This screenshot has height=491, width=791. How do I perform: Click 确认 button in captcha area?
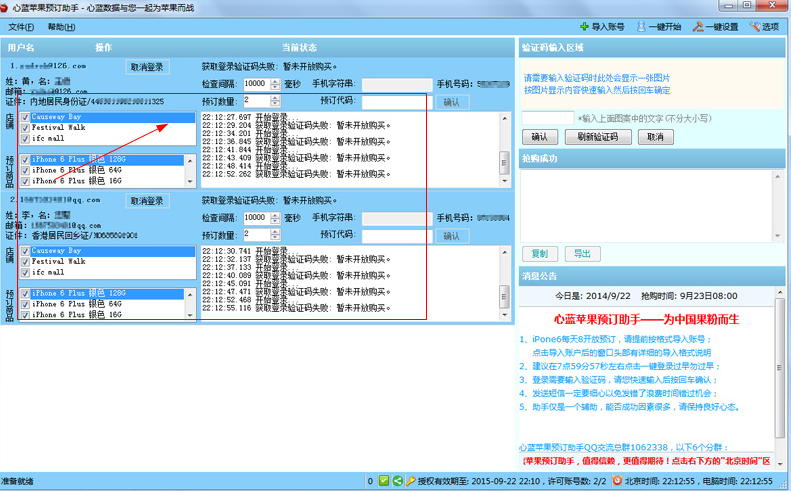point(540,137)
